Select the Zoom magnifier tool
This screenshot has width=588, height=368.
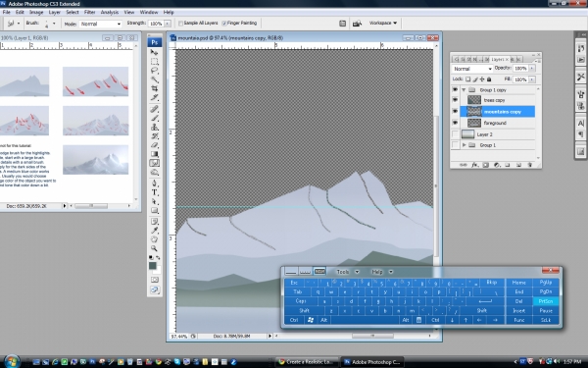154,248
